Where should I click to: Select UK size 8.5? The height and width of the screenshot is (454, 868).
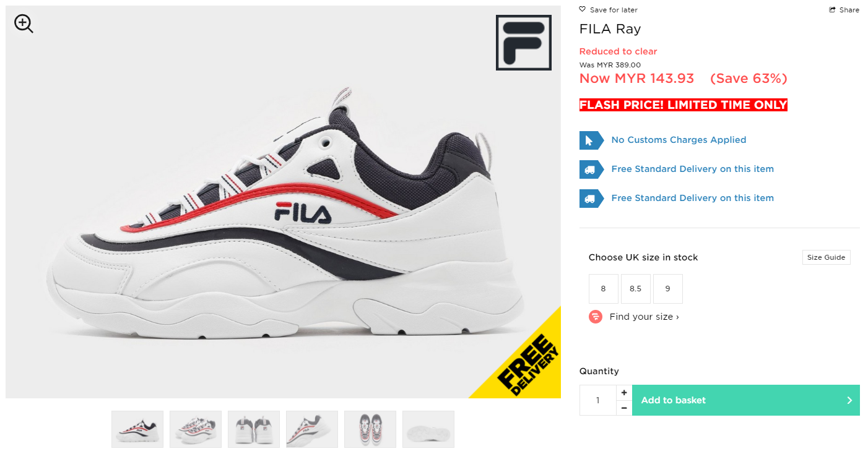coord(636,289)
